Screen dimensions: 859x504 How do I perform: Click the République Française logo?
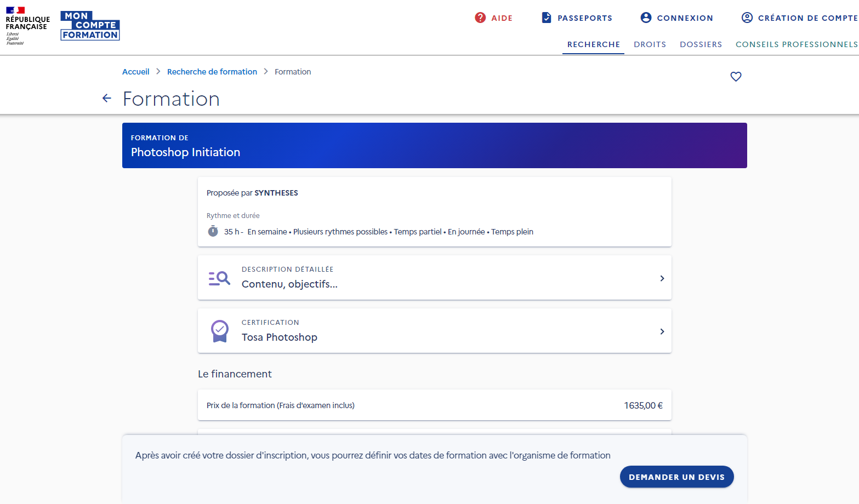click(x=27, y=26)
